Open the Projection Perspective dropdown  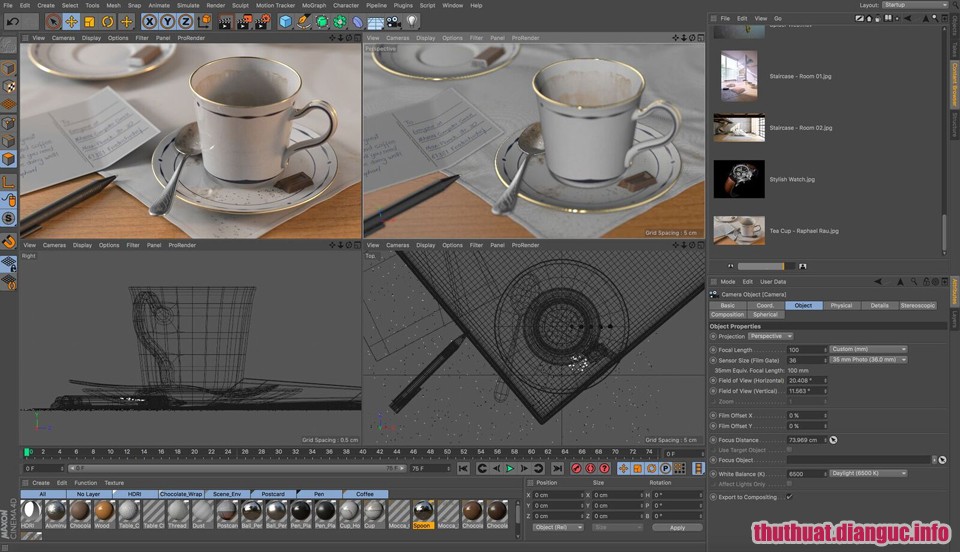point(771,336)
